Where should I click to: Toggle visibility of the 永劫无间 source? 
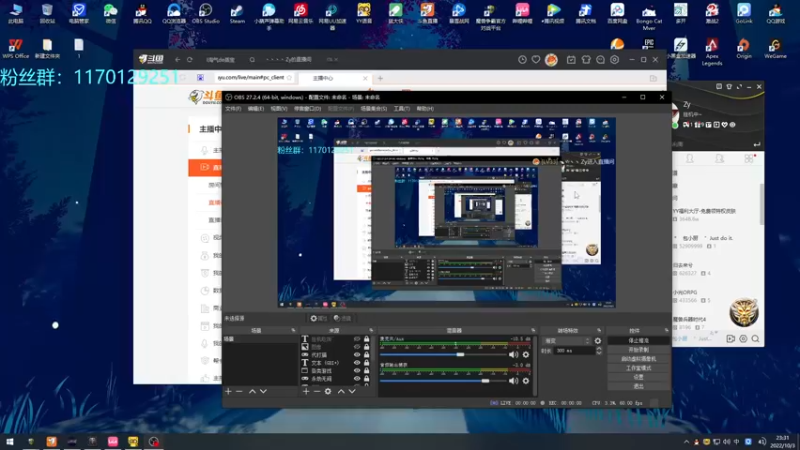pos(357,379)
